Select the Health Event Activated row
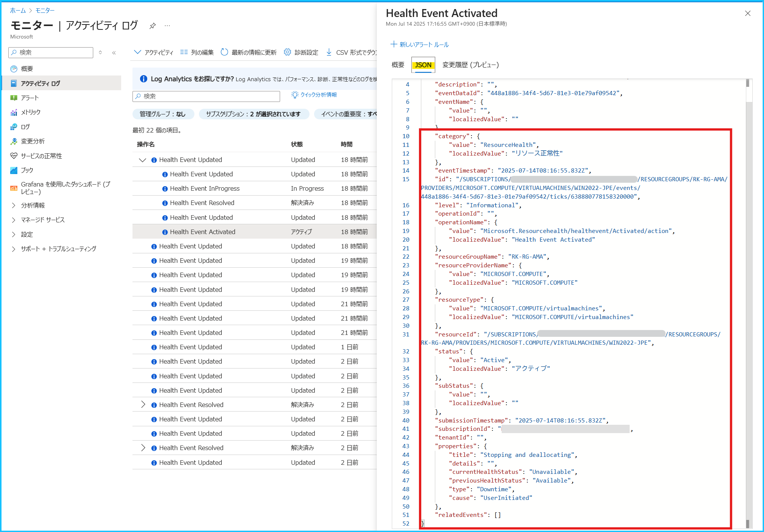Image resolution: width=764 pixels, height=532 pixels. 254,232
